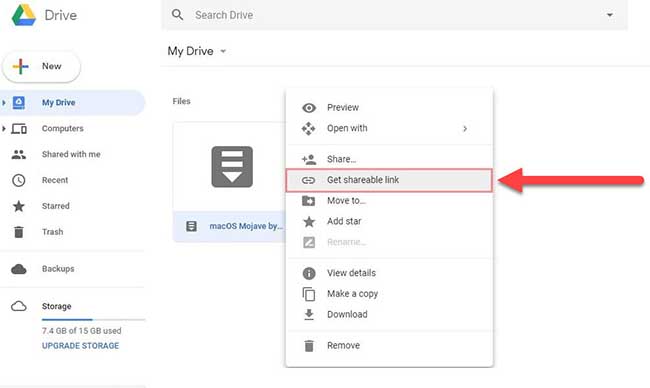Click the Remove trash icon in menu

309,346
